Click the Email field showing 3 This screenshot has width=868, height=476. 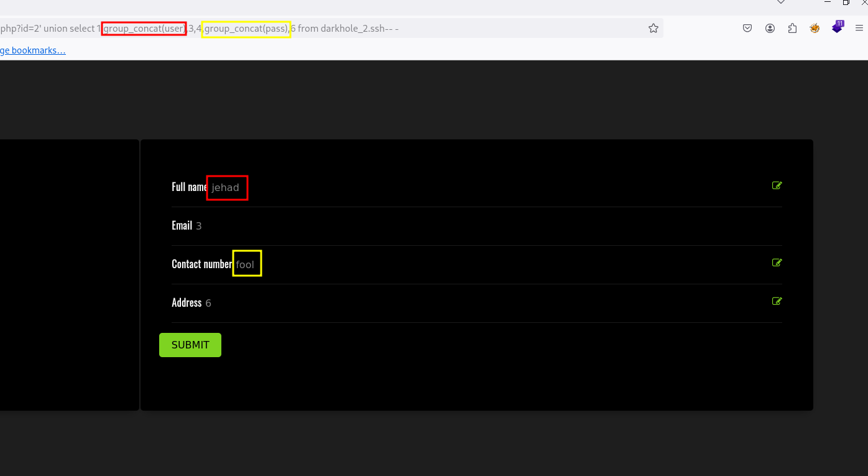pos(199,226)
